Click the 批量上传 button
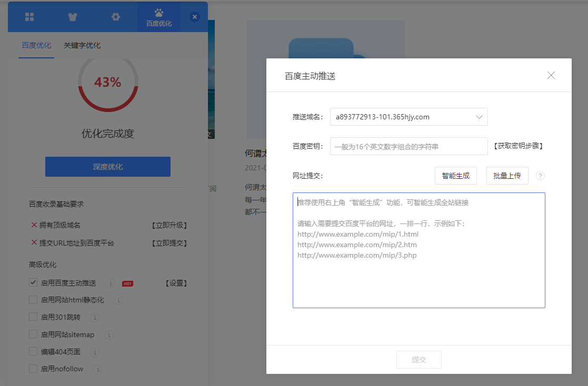The image size is (588, 386). (507, 176)
